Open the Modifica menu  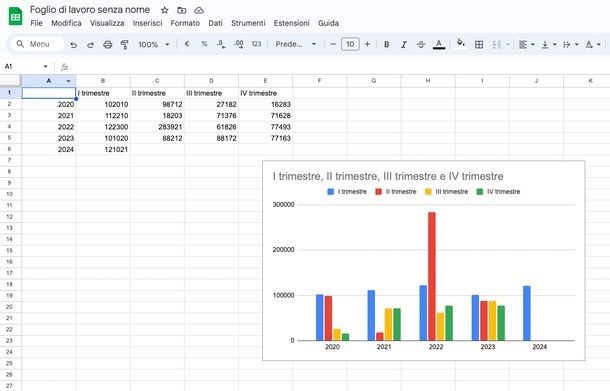[67, 23]
